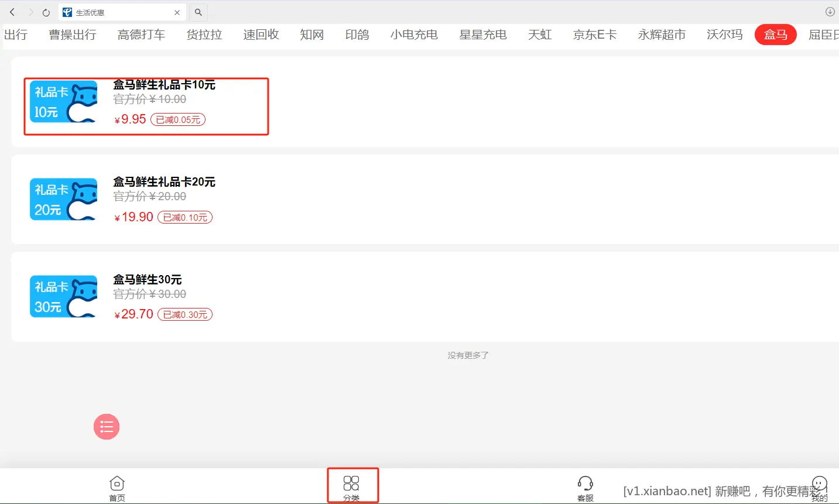Click the 已减0.10元 discount badge
Screen dimensions: 839x504
(x=185, y=217)
